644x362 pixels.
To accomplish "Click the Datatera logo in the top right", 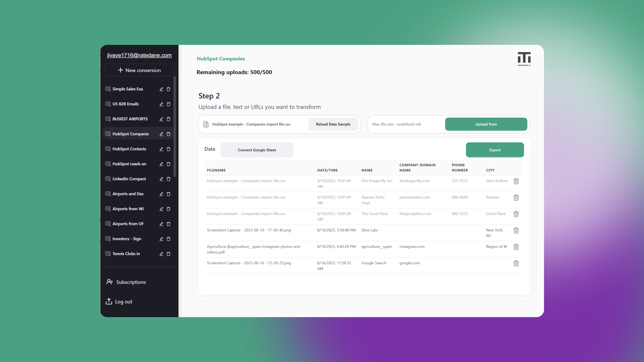I will 524,59.
